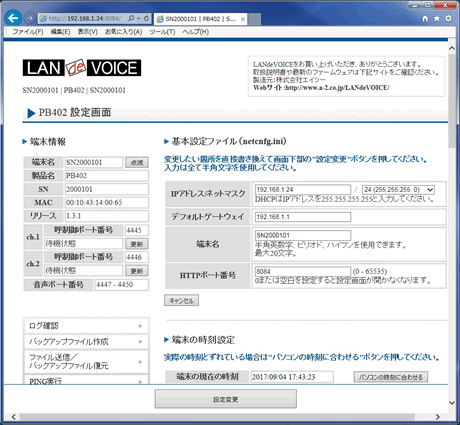Image resolution: width=460 pixels, height=425 pixels.
Task: Click the terminal time field 2017/09/04
Action: pos(292,377)
